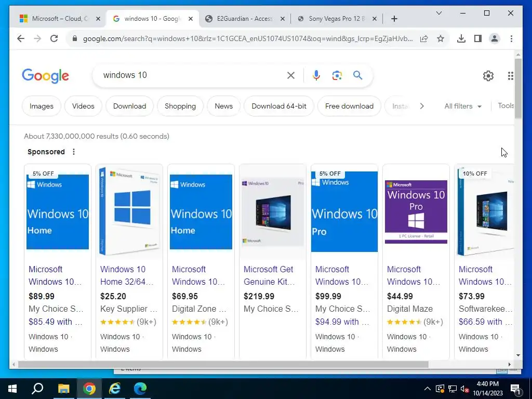Open the Chrome three-dot menu
Viewport: 532px width, 399px height.
coord(511,38)
